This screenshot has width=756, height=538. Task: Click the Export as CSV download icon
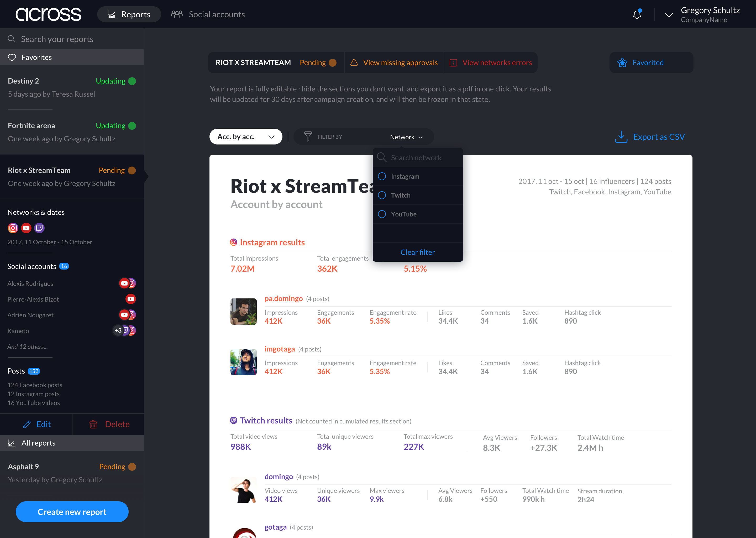(x=621, y=137)
